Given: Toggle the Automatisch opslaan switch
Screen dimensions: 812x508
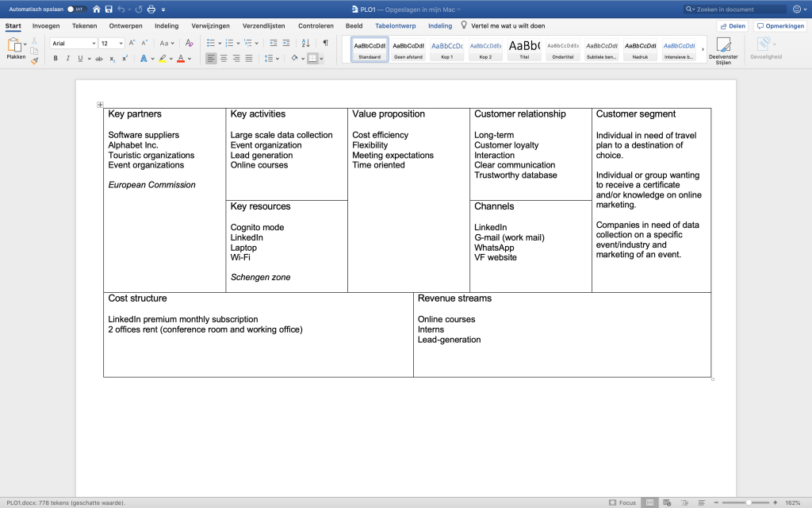Looking at the screenshot, I should 76,9.
